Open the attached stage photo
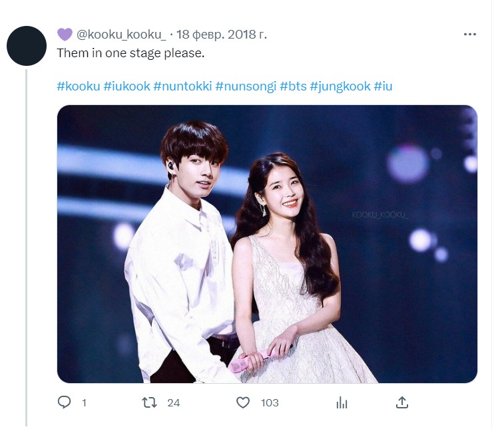The image size is (504, 429). pos(267,244)
